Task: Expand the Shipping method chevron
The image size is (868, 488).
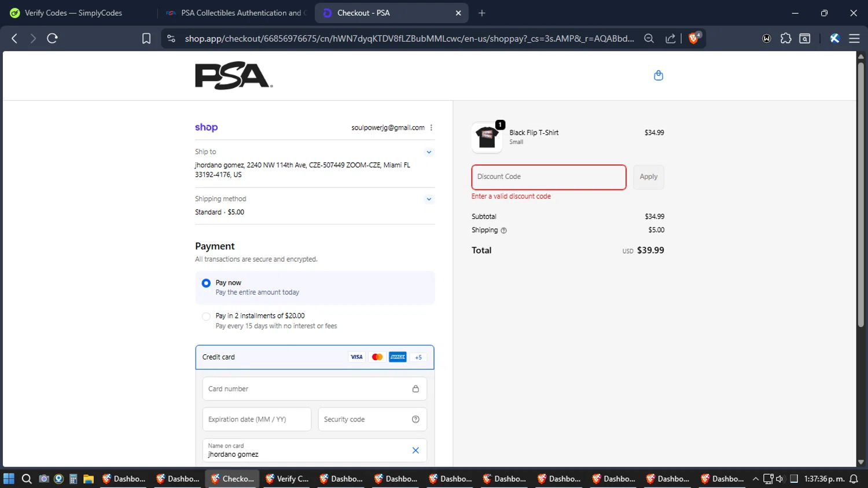Action: click(x=429, y=199)
